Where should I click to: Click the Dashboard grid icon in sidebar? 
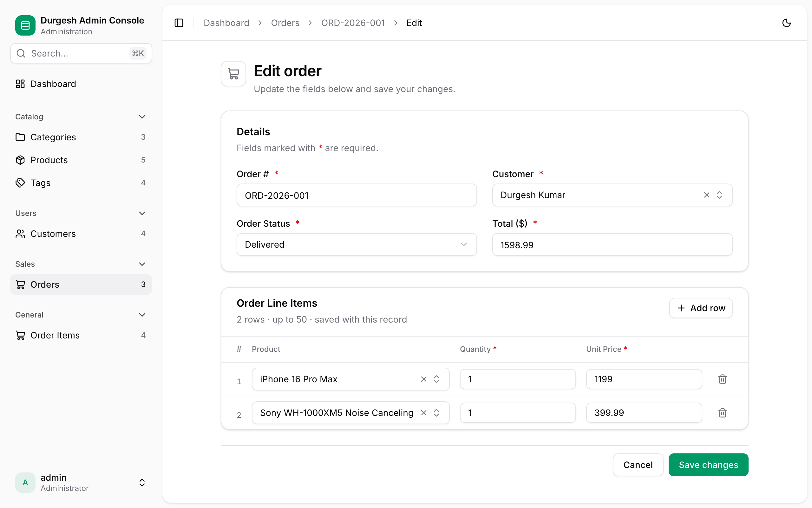(20, 84)
